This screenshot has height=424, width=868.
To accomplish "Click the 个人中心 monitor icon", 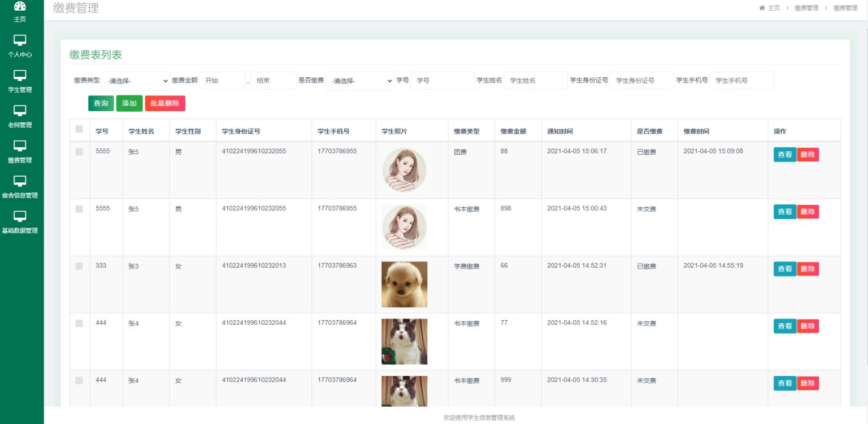I will [20, 40].
